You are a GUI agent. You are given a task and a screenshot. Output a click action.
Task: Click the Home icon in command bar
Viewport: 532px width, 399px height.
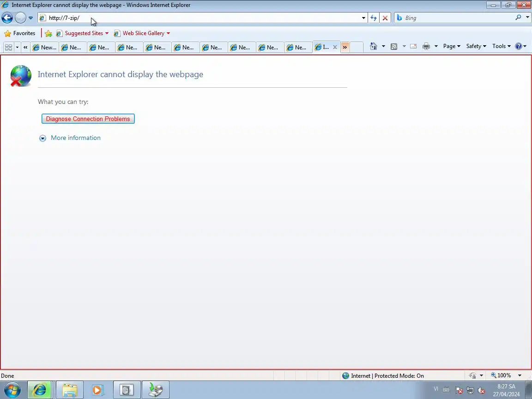coord(374,46)
